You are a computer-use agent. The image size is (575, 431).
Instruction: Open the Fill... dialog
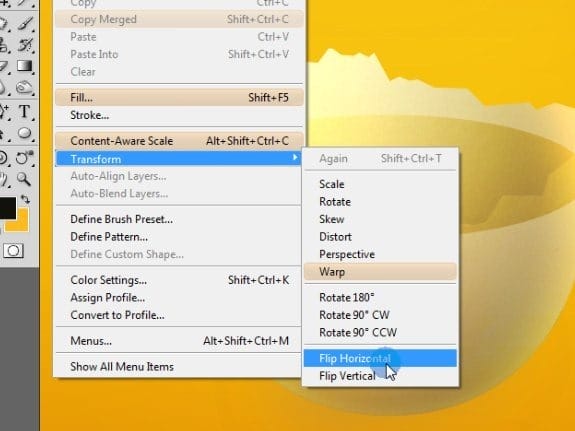pos(179,98)
